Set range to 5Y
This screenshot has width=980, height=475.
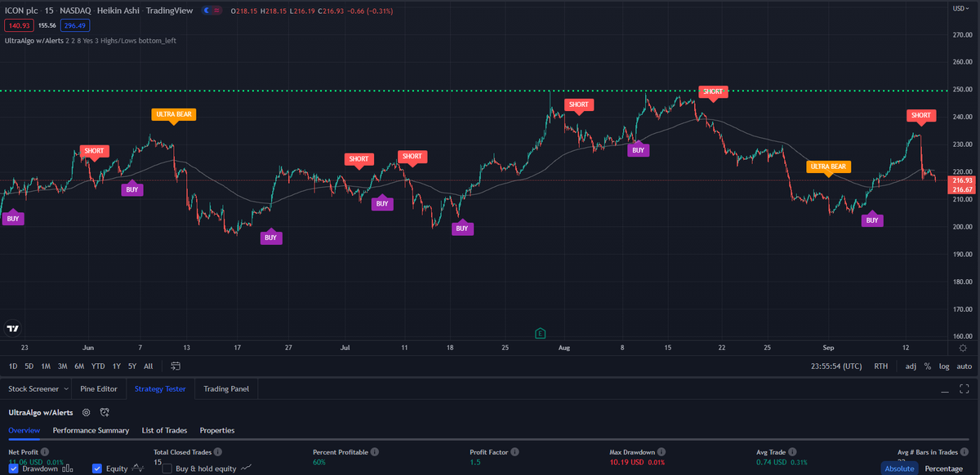tap(132, 366)
